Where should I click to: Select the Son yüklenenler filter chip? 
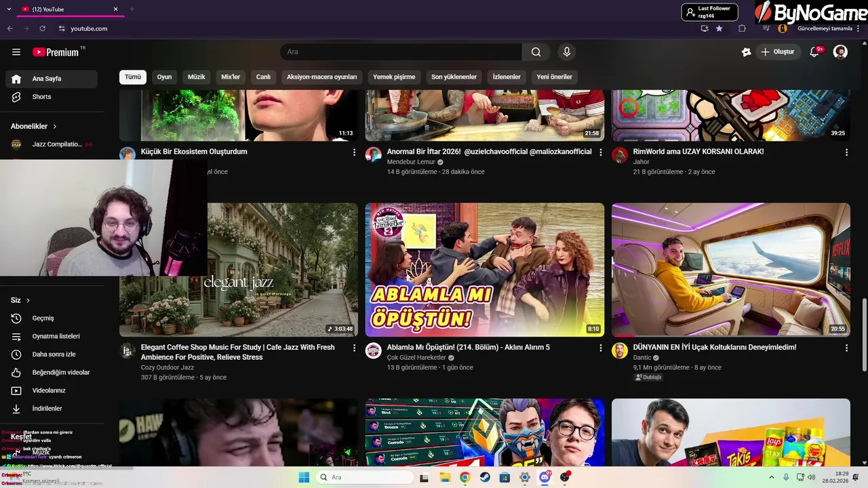tap(454, 77)
